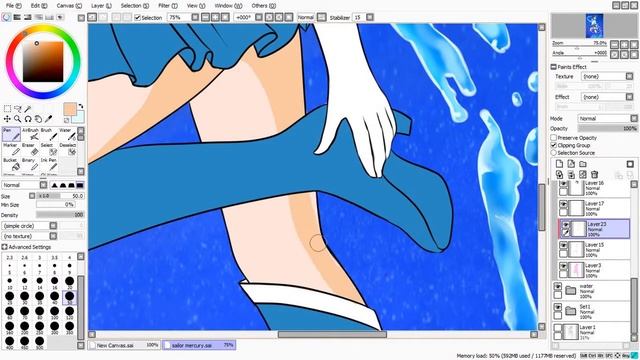
Task: Activate the zoom magnifier tool
Action: 18,119
